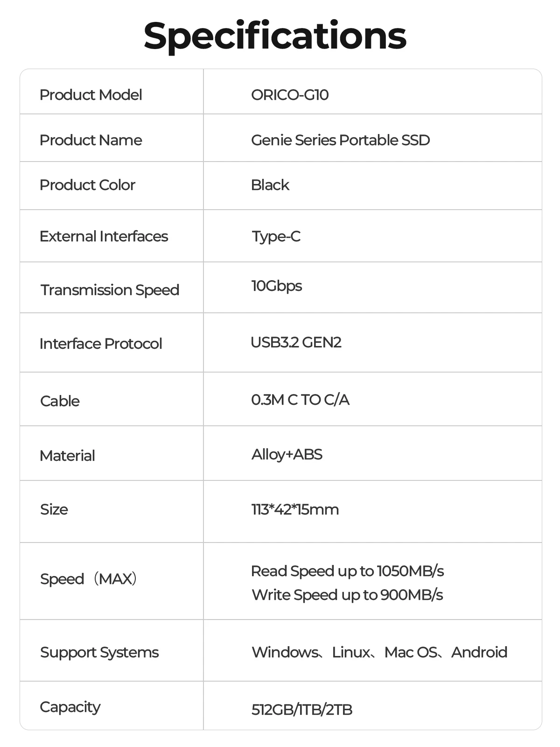Click the Interface Protocol label

coord(101,344)
